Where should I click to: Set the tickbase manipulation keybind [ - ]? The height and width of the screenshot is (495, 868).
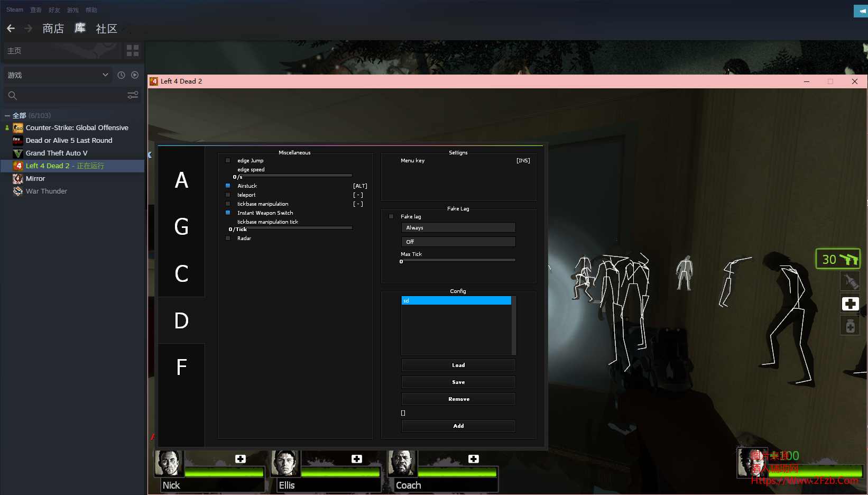[x=358, y=204]
